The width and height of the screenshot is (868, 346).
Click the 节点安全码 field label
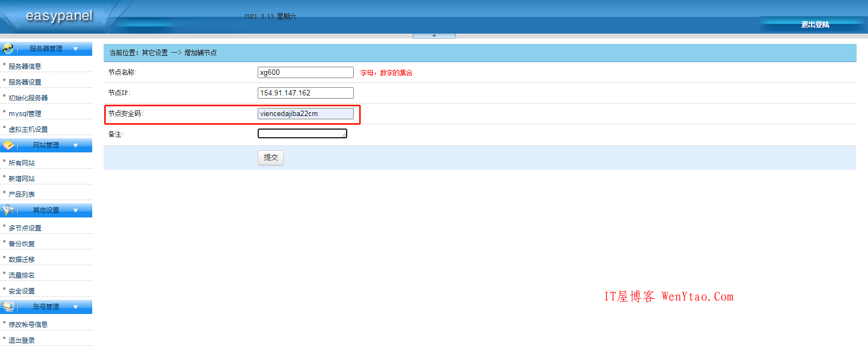[x=126, y=113]
